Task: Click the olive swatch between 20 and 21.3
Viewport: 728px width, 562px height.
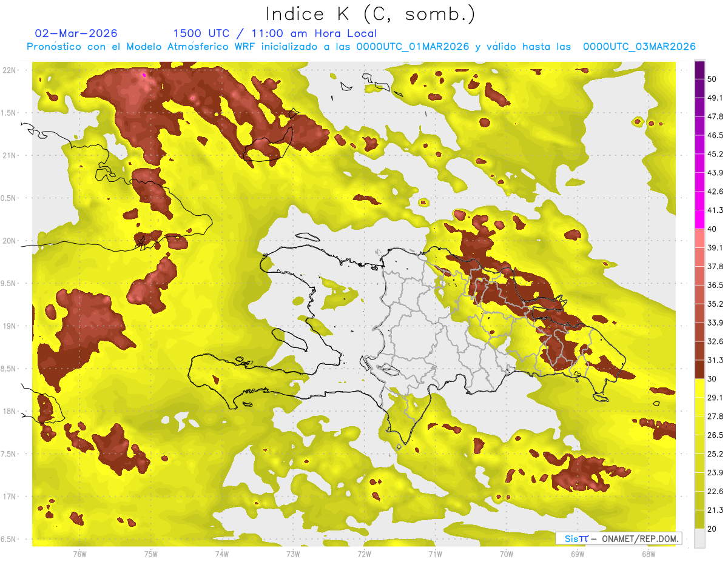Action: pos(699,519)
